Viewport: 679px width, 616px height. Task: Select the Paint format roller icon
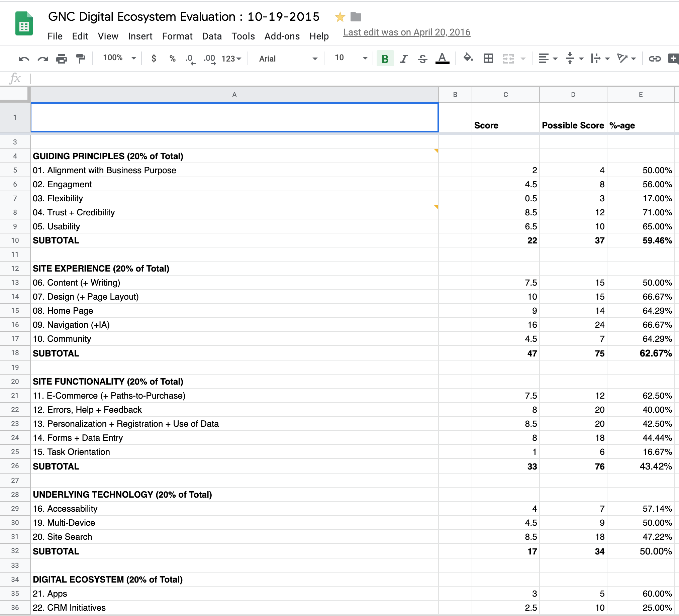coord(81,59)
